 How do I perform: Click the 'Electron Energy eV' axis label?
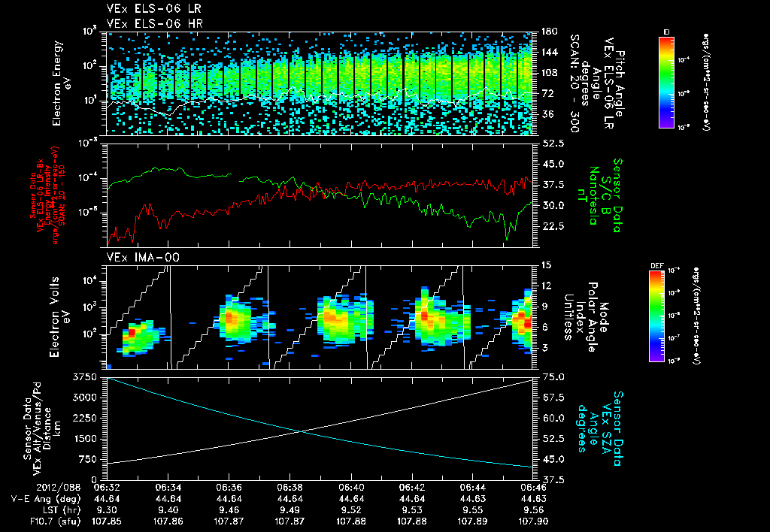point(62,83)
